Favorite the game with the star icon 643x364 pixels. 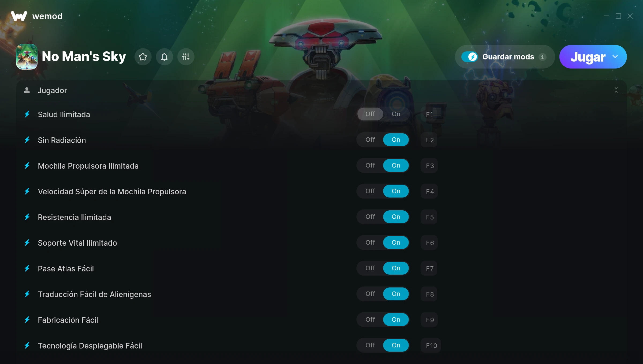pyautogui.click(x=143, y=57)
